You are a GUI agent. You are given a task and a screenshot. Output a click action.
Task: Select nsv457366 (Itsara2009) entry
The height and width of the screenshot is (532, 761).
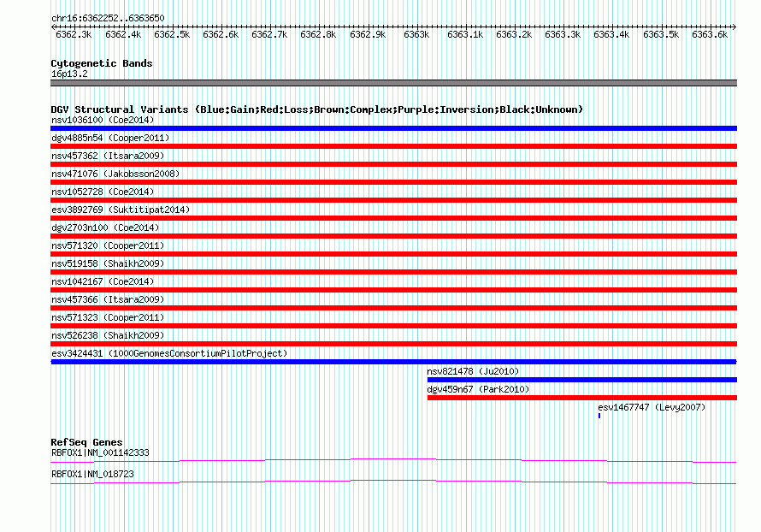click(108, 299)
